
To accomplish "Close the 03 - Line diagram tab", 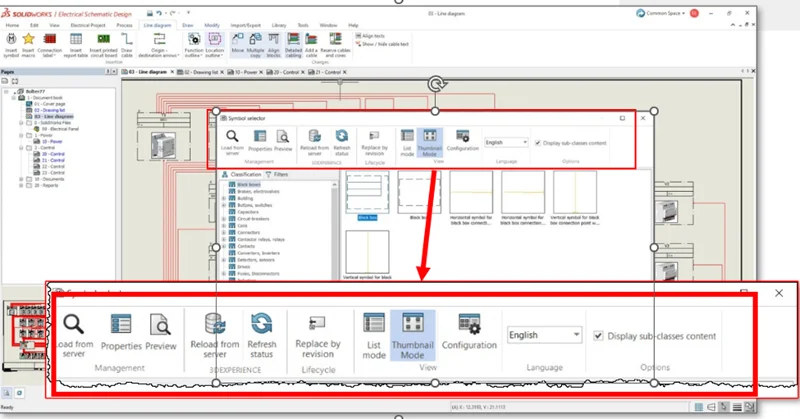I will click(172, 72).
